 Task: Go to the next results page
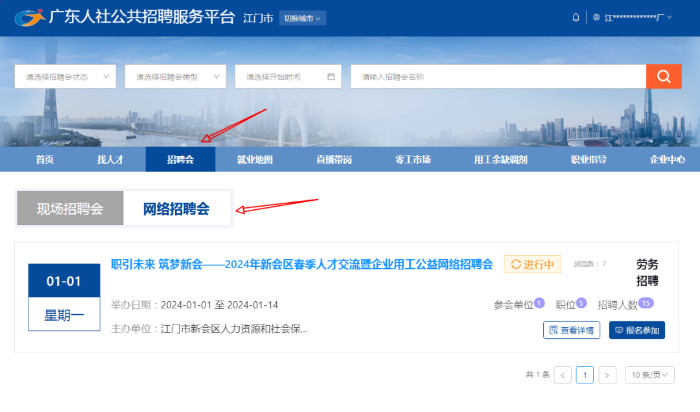(607, 375)
